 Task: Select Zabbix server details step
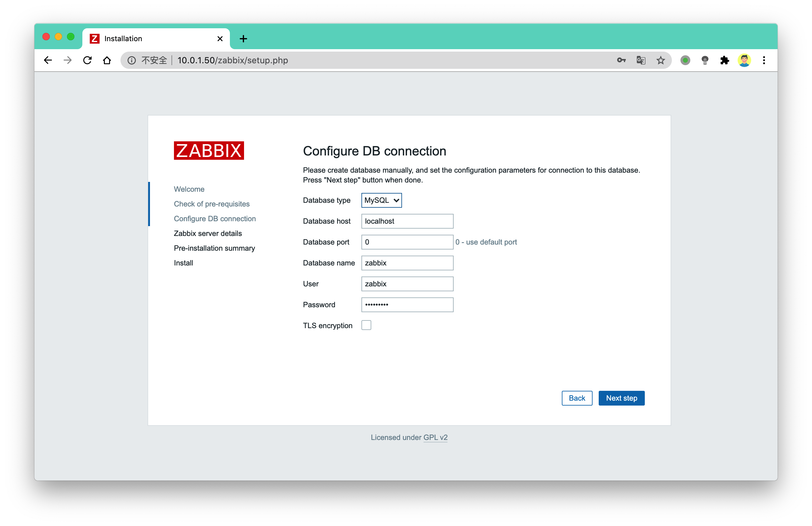coord(208,233)
